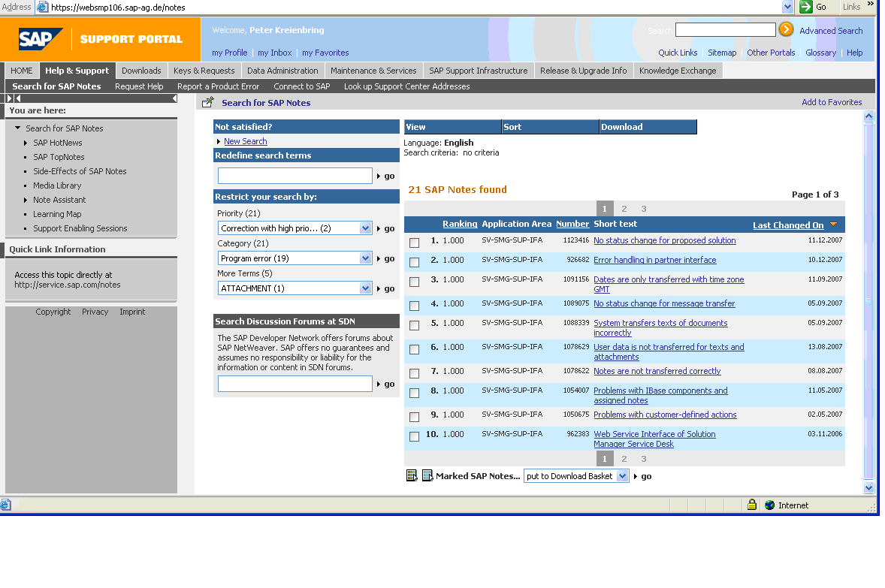The image size is (885, 588).
Task: Click go next to Download Basket dropdown
Action: (x=643, y=476)
